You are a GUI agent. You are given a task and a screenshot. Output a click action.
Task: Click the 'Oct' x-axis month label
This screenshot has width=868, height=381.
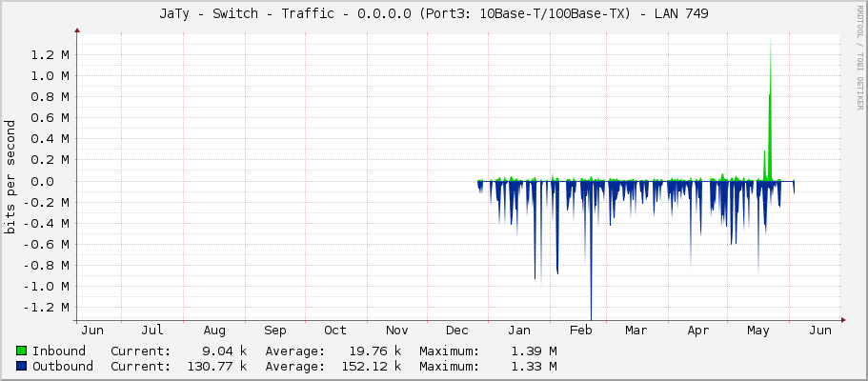coord(335,331)
